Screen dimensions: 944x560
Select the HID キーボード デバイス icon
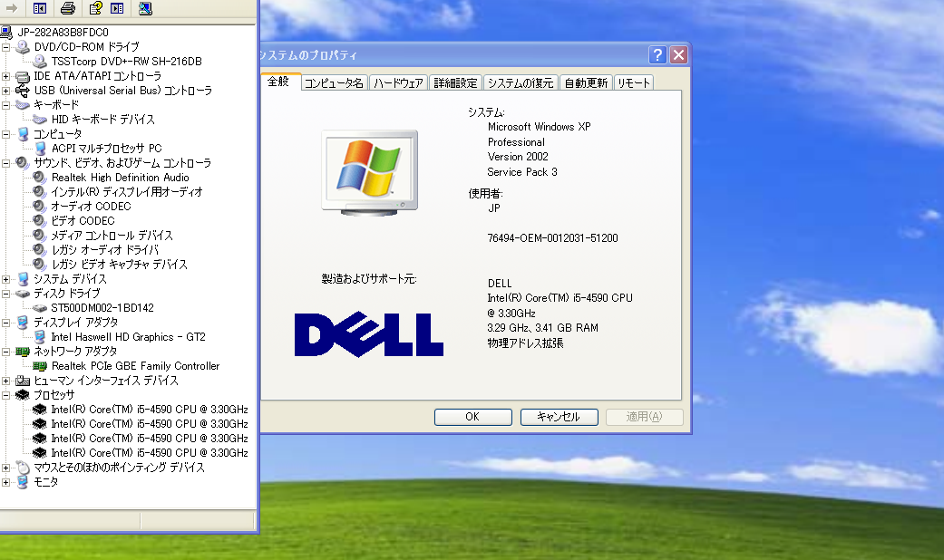[40, 119]
